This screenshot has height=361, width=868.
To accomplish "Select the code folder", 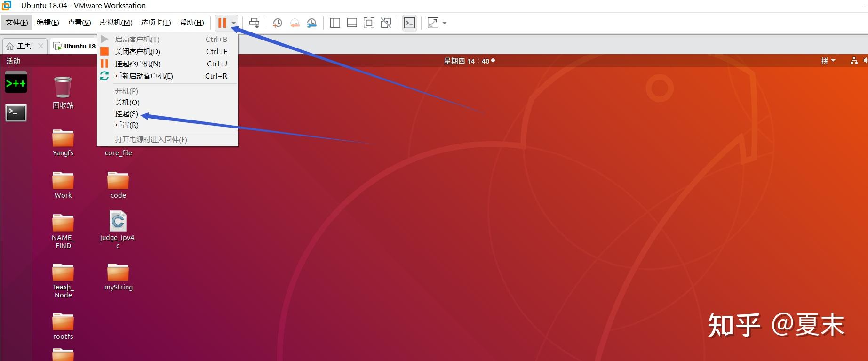I will click(x=118, y=185).
